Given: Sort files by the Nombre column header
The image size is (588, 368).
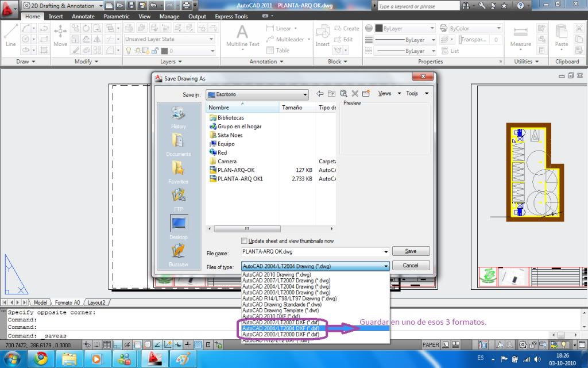Looking at the screenshot, I should 242,108.
